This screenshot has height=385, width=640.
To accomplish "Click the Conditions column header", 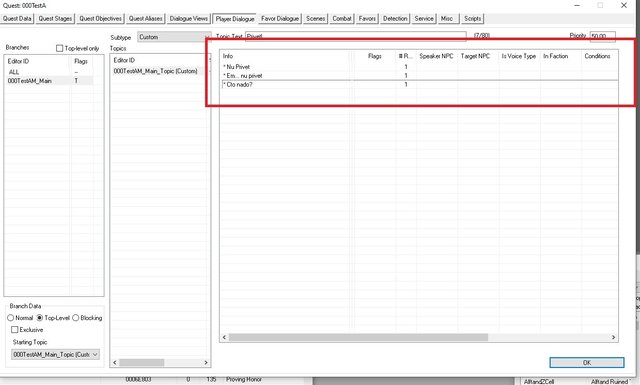I will pos(597,56).
